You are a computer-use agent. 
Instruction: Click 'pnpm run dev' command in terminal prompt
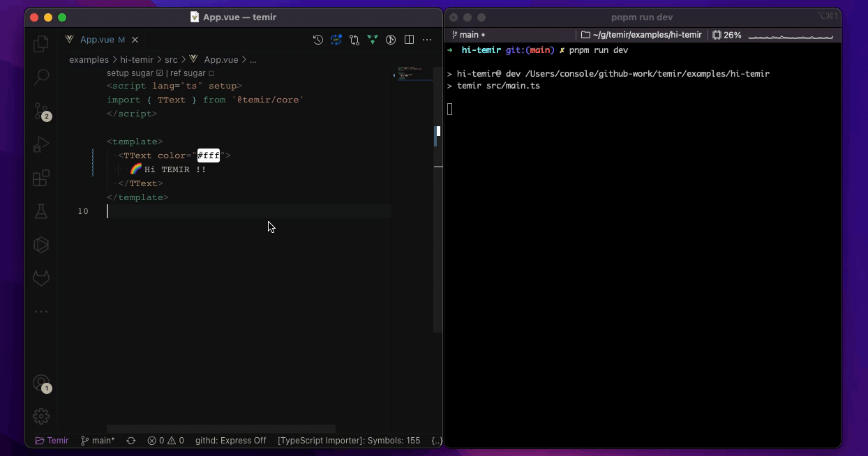click(x=599, y=50)
